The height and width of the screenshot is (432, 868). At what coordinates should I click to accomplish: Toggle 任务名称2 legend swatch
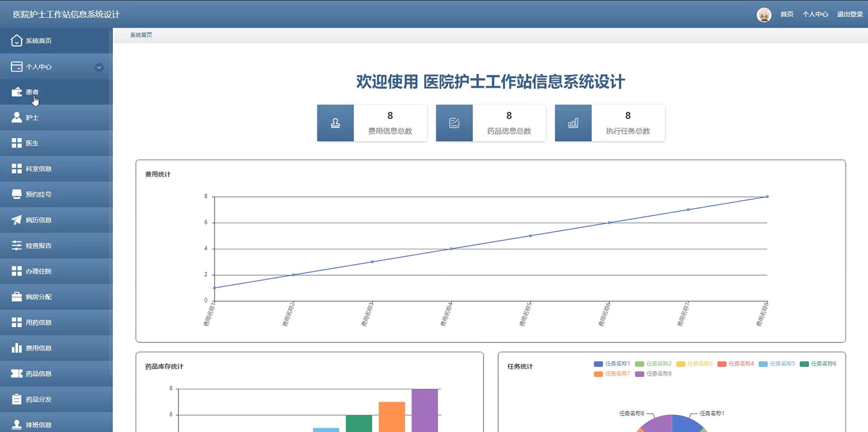640,364
